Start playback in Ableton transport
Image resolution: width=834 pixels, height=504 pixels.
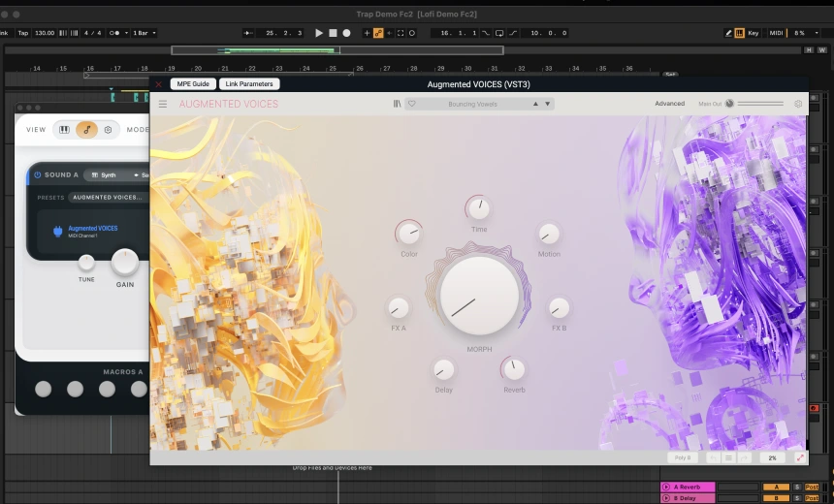point(319,33)
